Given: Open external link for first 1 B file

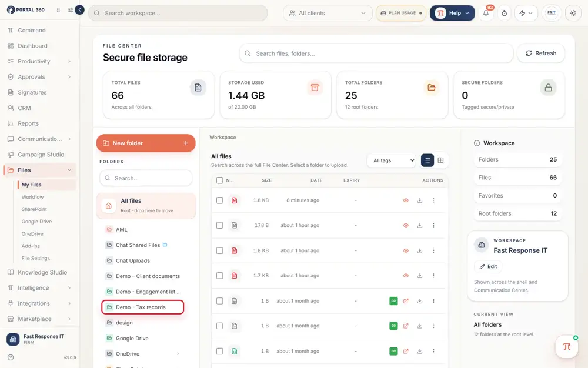Looking at the screenshot, I should (406, 301).
